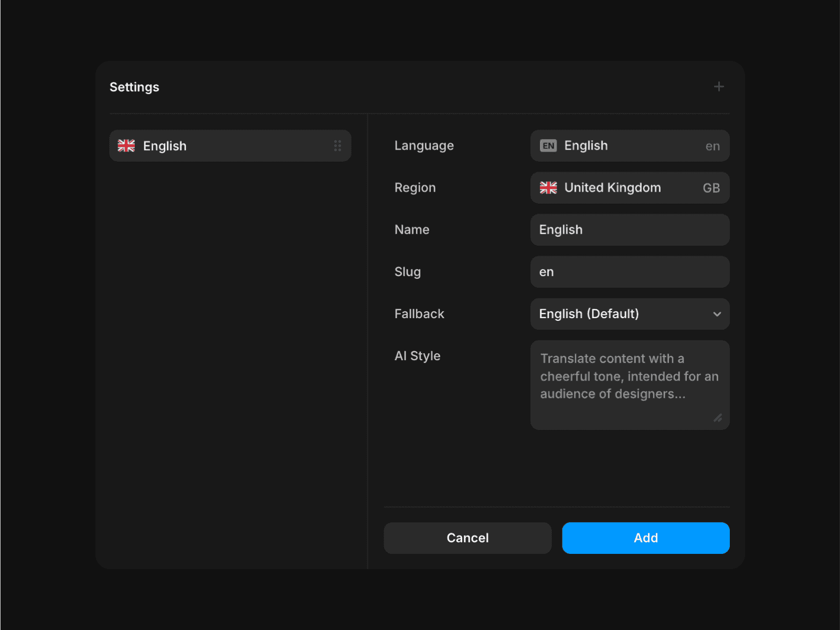Click the plus icon to add a language
Image resolution: width=840 pixels, height=630 pixels.
[719, 87]
